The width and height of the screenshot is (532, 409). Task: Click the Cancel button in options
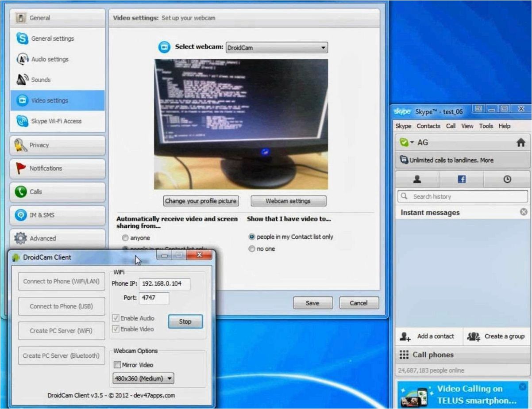pyautogui.click(x=359, y=303)
